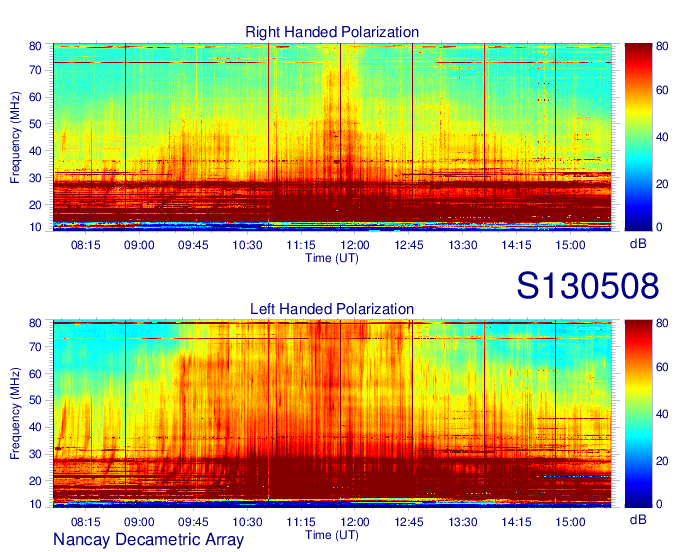Viewport: 680px width, 552px height.
Task: Click the 70 MHz tick on Right Handed frequency axis
Action: point(36,70)
